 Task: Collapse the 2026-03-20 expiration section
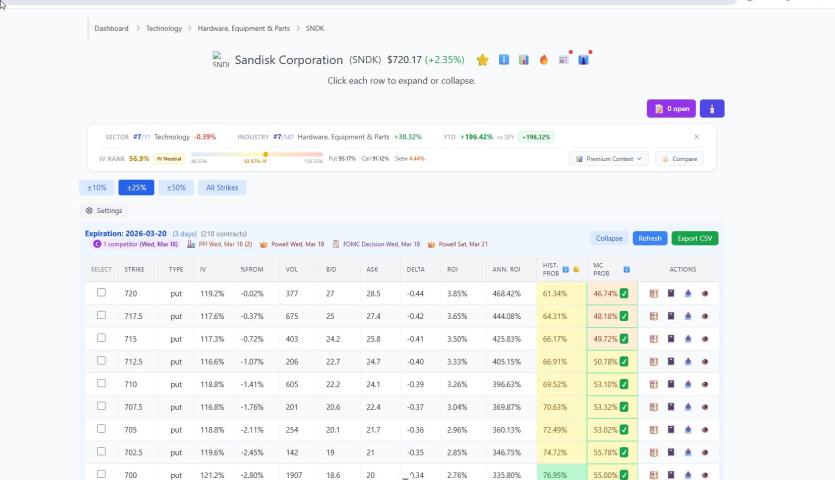609,238
